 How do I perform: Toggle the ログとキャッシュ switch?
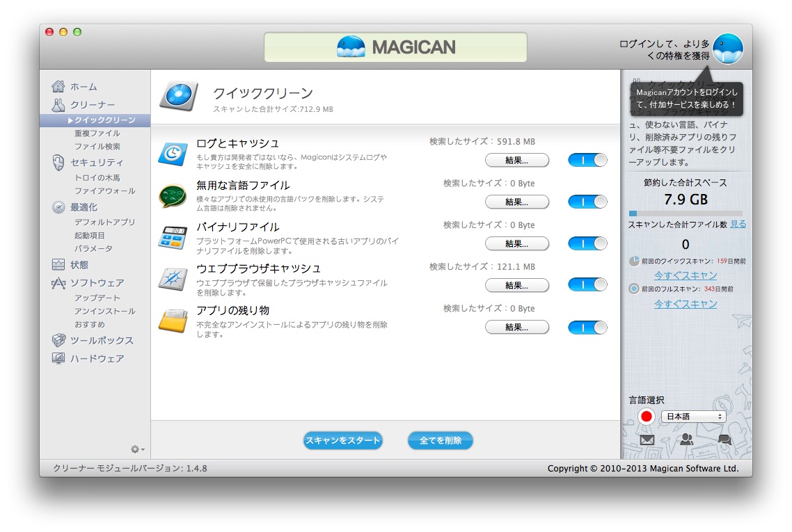[587, 160]
